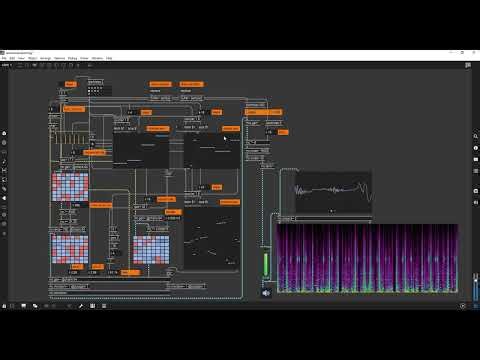Click the round icon below the Objects cube
Screen dimensions: 480x360
[4, 143]
